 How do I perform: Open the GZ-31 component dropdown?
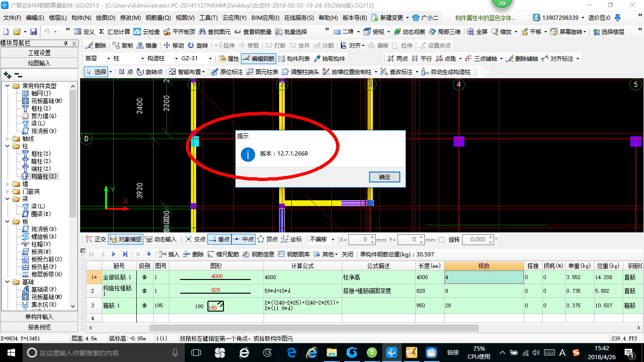tap(210, 59)
